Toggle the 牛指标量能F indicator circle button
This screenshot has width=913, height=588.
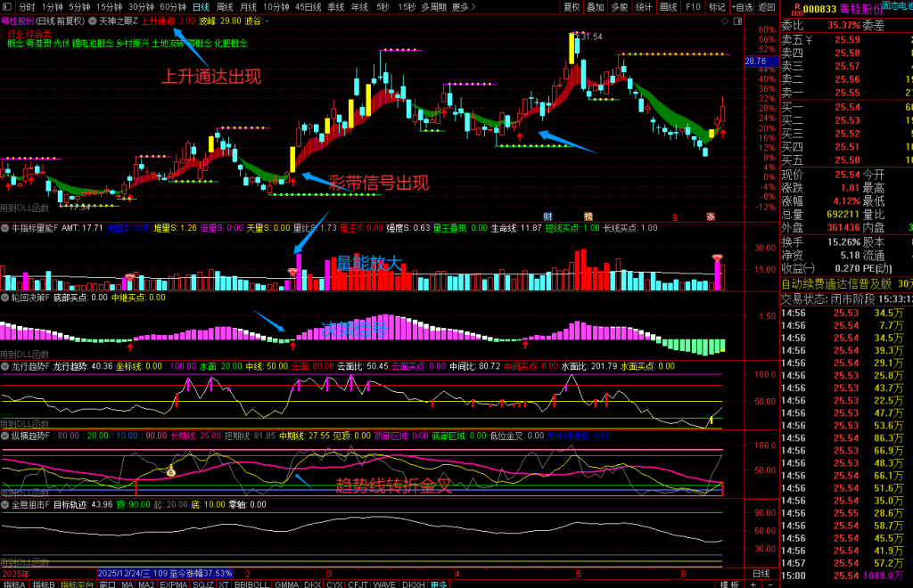5,229
